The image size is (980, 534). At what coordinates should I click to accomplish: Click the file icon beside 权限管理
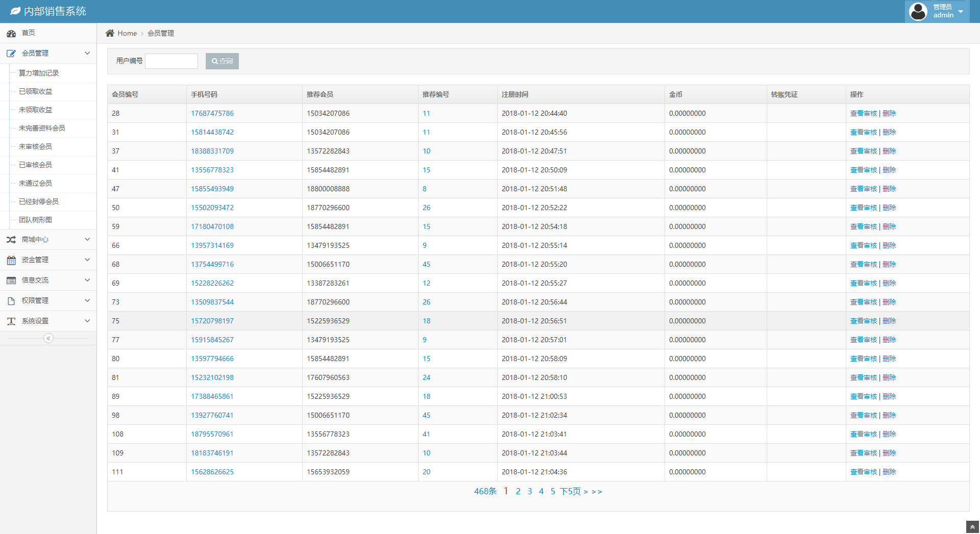[x=11, y=301]
